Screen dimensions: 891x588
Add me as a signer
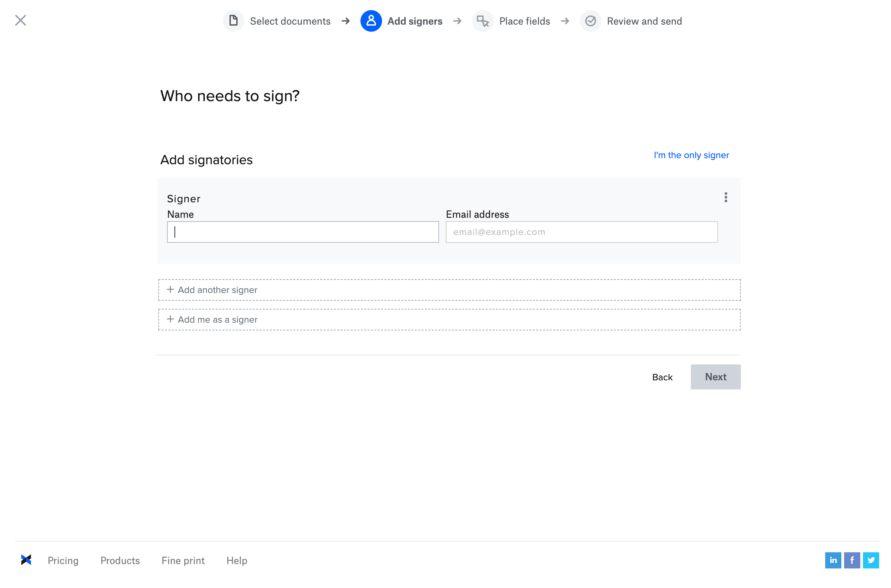[x=449, y=319]
